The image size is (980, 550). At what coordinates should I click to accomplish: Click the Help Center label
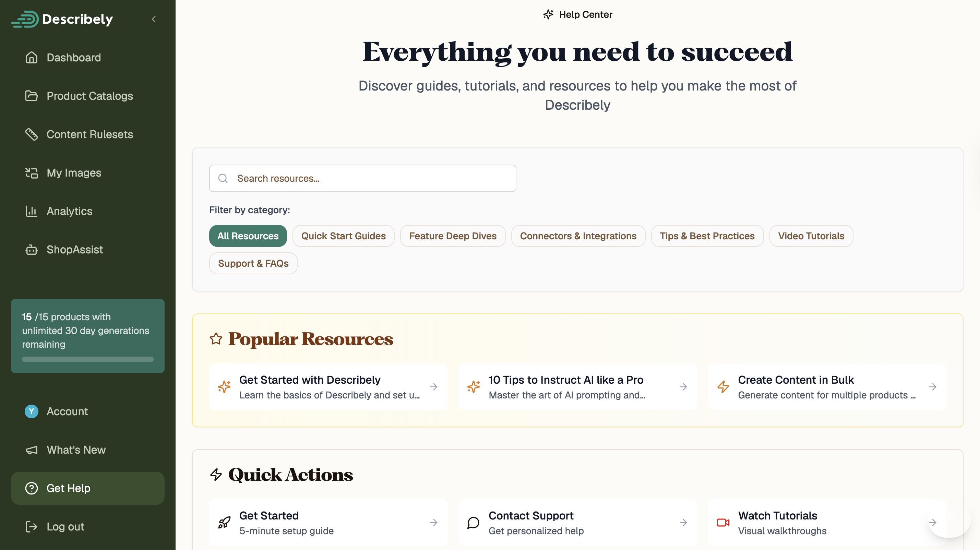(x=585, y=14)
